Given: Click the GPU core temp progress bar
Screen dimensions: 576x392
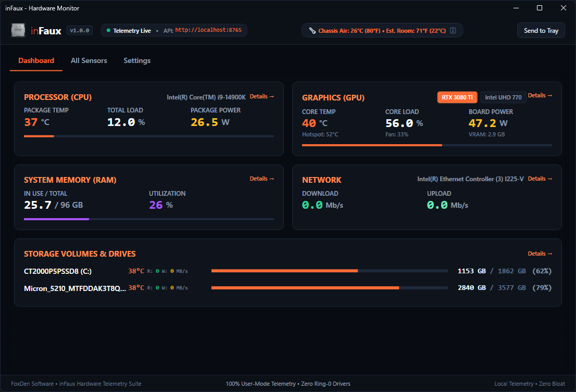Looking at the screenshot, I should pos(427,145).
